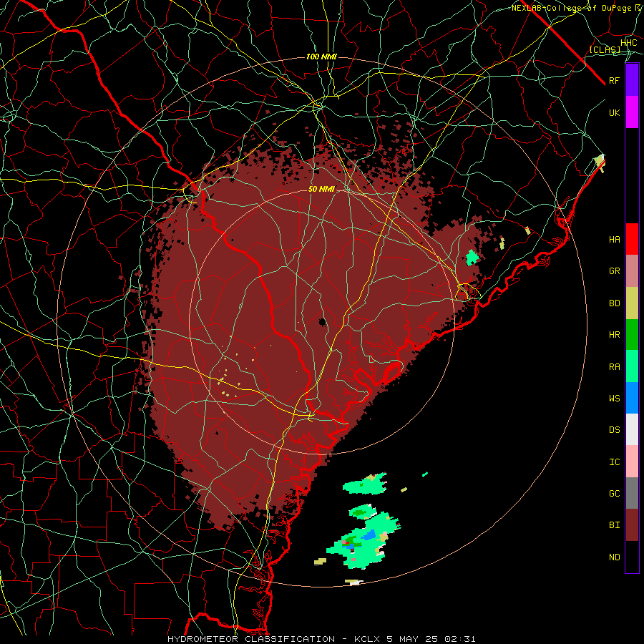
Task: Click the IC light pink legend swatch
Action: coord(632,462)
